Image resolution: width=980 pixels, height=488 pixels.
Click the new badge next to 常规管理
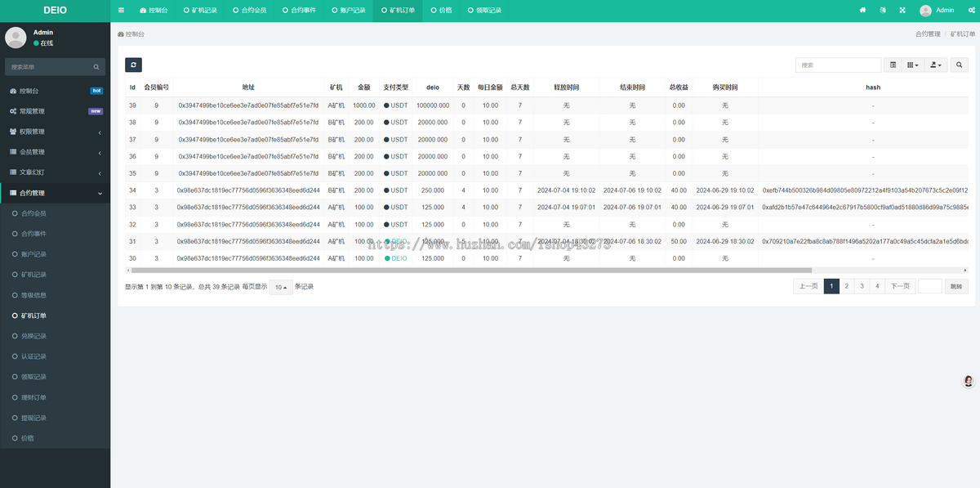click(96, 111)
